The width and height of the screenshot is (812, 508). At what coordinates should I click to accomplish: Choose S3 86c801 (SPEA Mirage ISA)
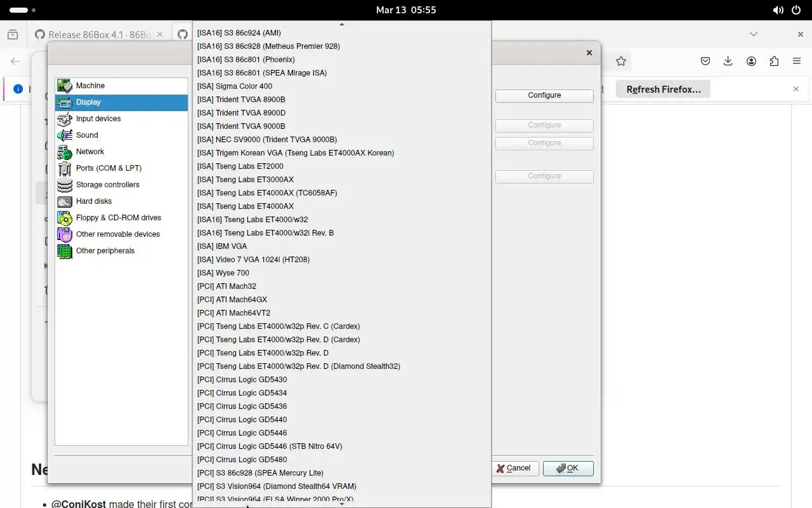342,73
